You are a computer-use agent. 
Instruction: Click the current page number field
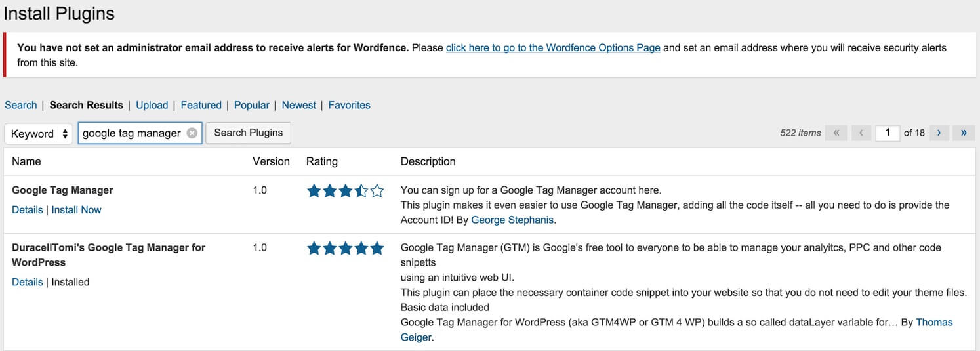click(x=888, y=133)
